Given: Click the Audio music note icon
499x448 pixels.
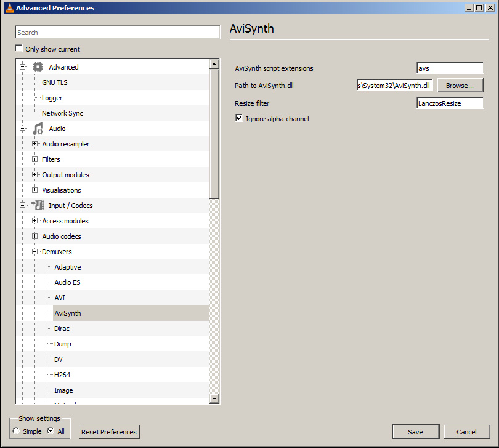Looking at the screenshot, I should [x=38, y=129].
